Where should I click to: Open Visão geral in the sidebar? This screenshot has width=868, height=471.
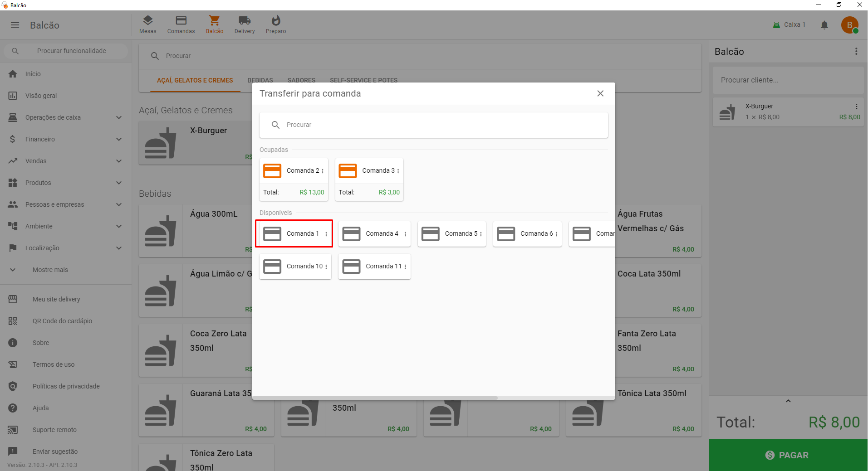(x=66, y=96)
